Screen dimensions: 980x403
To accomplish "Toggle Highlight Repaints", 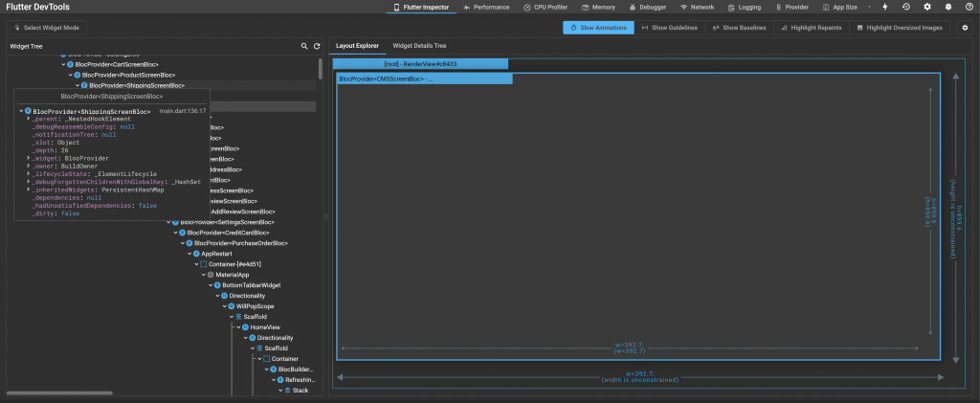I will [812, 28].
